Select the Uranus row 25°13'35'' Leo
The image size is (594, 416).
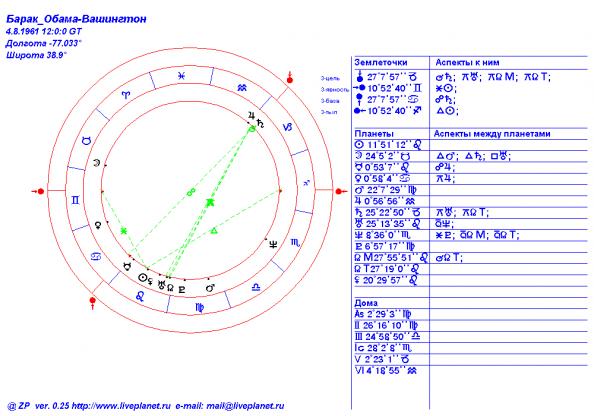(388, 224)
